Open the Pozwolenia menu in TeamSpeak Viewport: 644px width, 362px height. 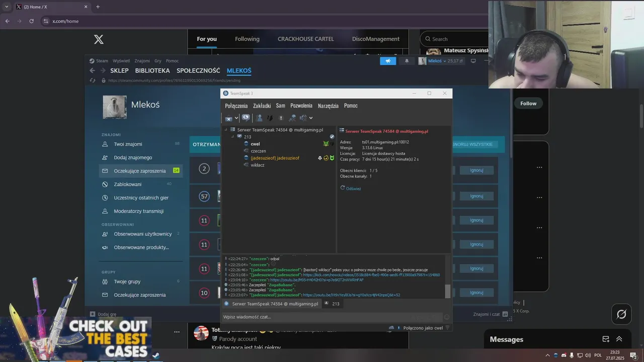(x=301, y=106)
